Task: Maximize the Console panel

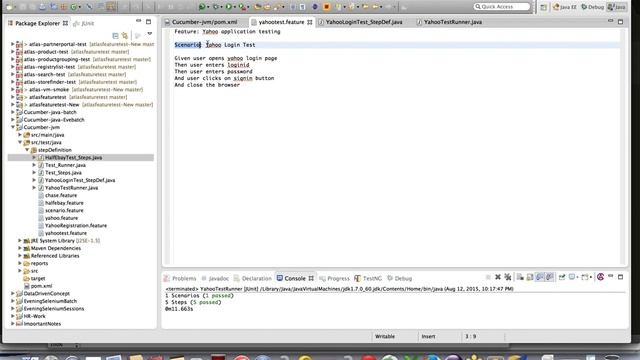Action: 620,277
